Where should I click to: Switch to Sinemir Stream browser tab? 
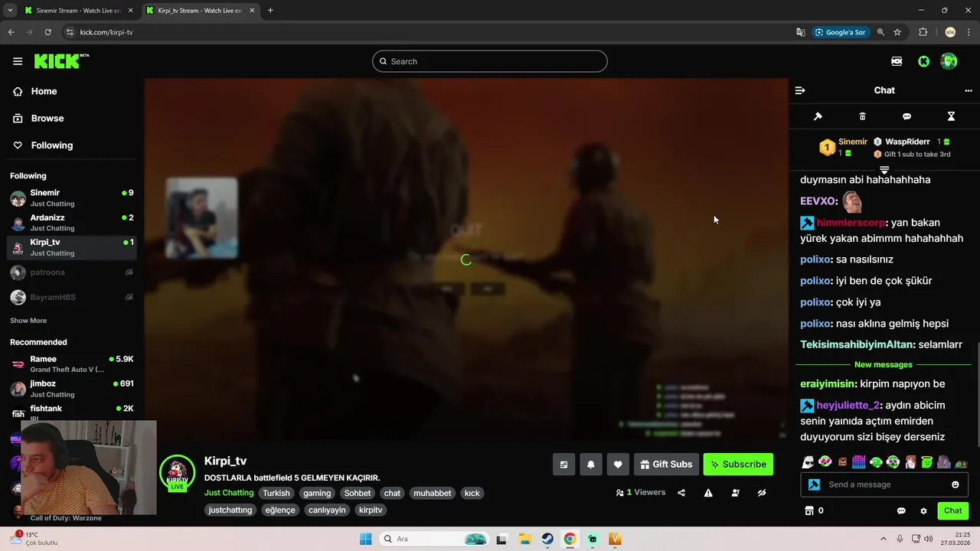(77, 11)
